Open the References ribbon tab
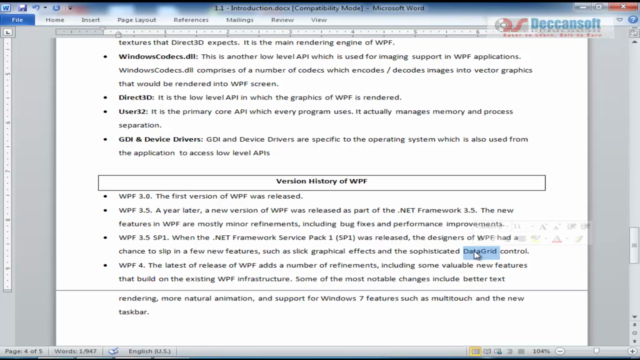Screen dimensions: 640x360 tap(191, 20)
